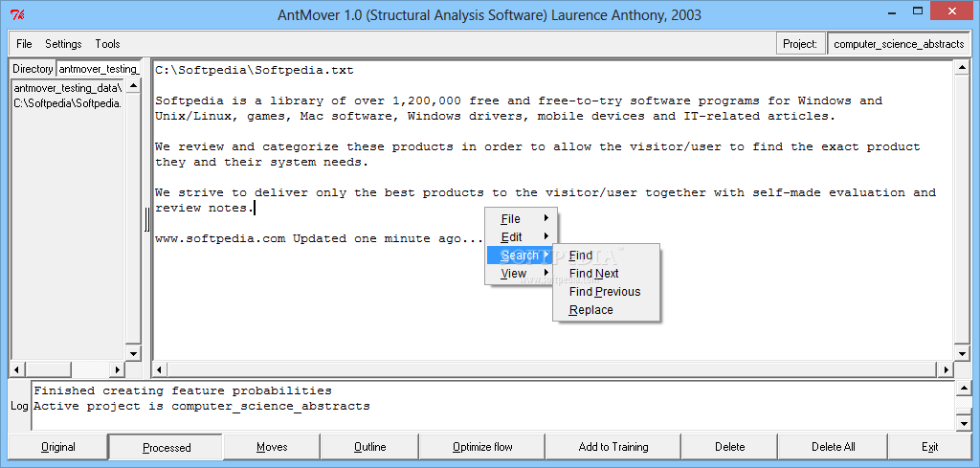Expand File submenu in context menu
980x468 pixels.
click(522, 219)
